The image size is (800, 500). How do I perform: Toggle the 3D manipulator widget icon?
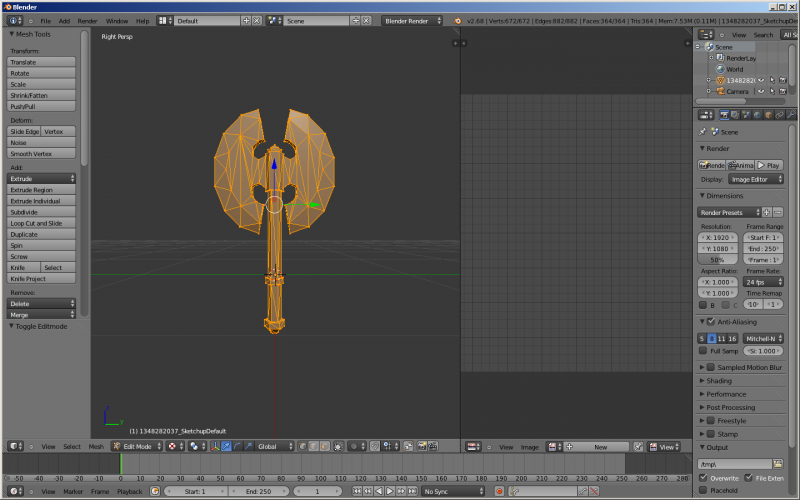[216, 446]
